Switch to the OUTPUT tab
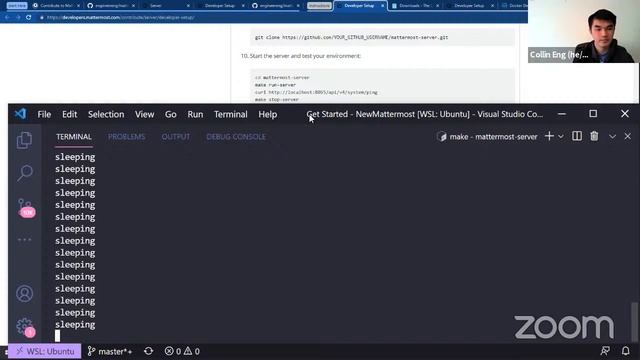640x360 pixels. pyautogui.click(x=176, y=137)
